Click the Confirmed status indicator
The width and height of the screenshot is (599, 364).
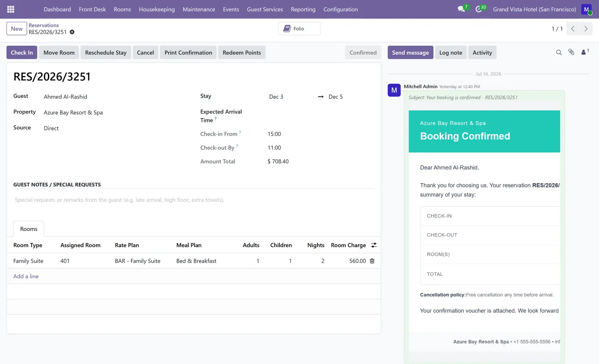coord(363,53)
